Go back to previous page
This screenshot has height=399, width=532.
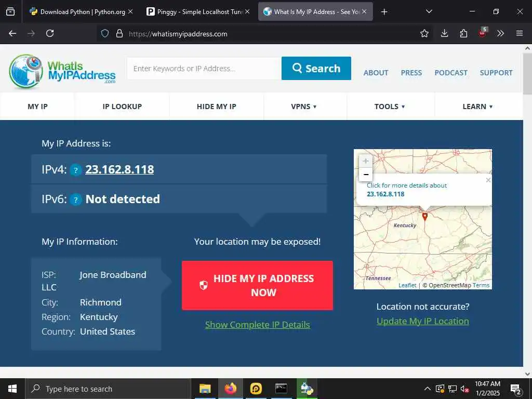[x=12, y=33]
